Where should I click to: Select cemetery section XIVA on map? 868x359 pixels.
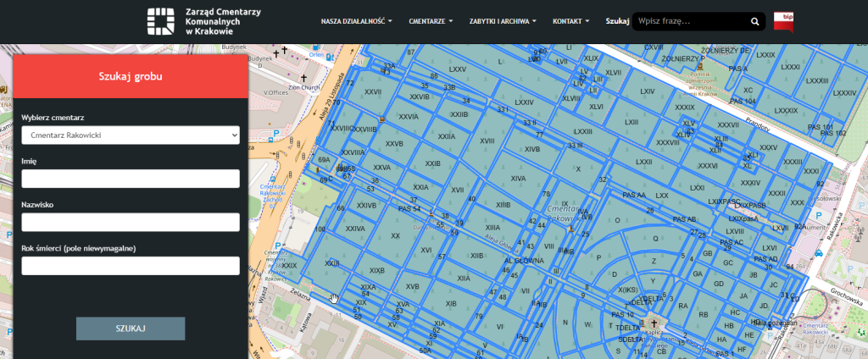(519, 178)
